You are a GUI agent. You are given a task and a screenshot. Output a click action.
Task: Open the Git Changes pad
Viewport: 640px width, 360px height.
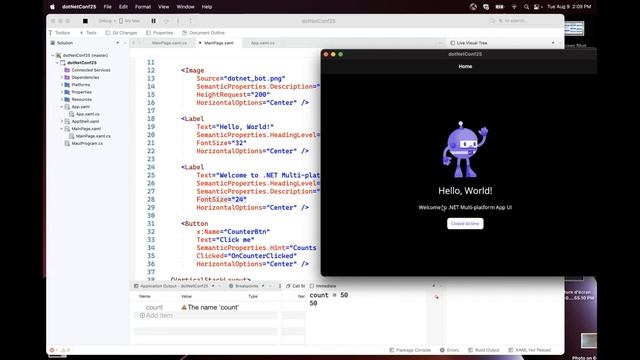[121, 33]
